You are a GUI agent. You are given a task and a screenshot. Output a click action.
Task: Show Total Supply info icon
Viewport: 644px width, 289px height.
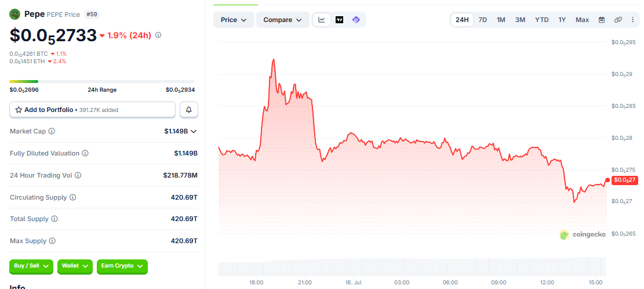pos(54,219)
